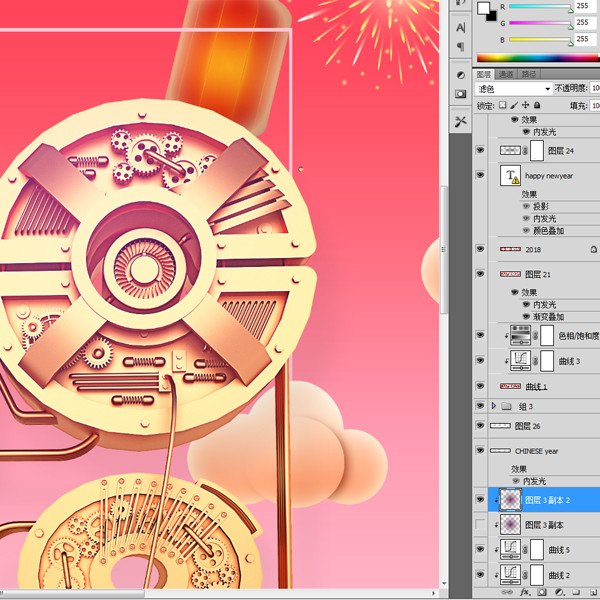Select the 图层 21 layer name
Viewport: 600px width, 600px height.
(x=538, y=274)
